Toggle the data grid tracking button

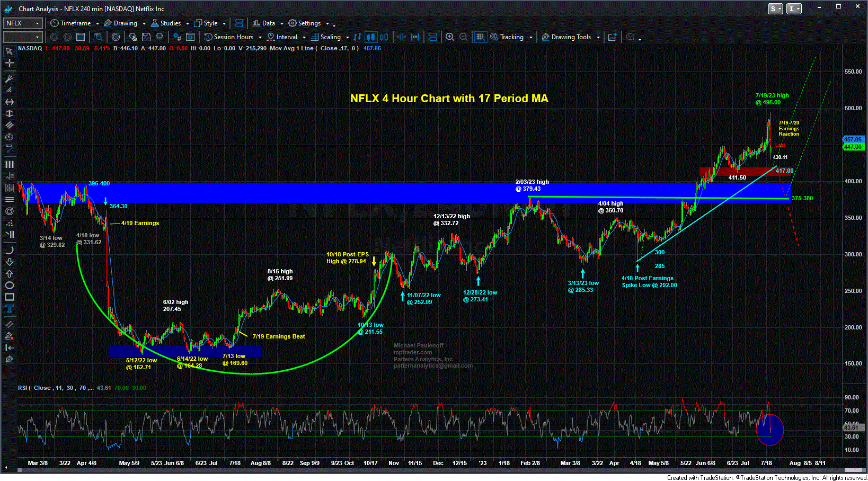click(x=480, y=37)
